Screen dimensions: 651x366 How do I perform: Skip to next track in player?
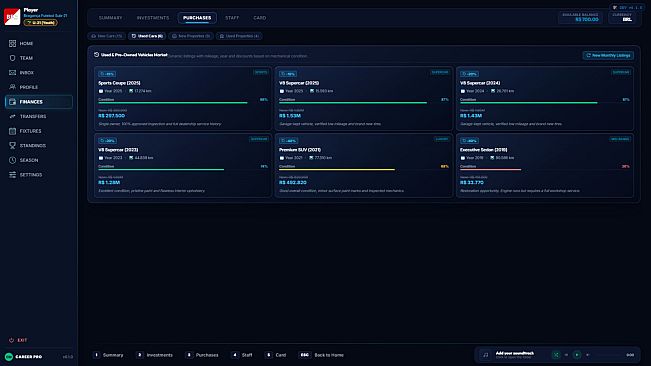pos(587,355)
